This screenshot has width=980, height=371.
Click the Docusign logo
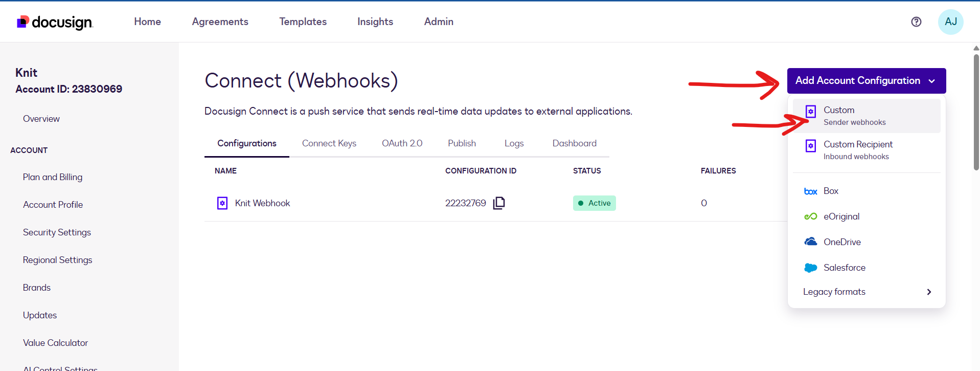pyautogui.click(x=55, y=22)
